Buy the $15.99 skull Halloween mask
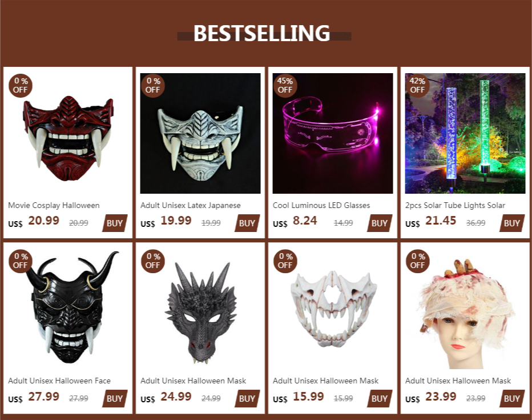532x420 pixels. pos(380,399)
